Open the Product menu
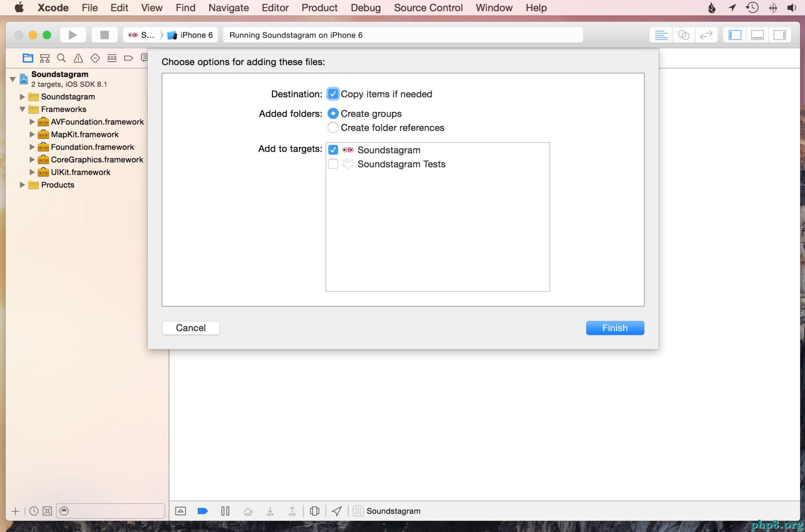805x532 pixels. 319,8
